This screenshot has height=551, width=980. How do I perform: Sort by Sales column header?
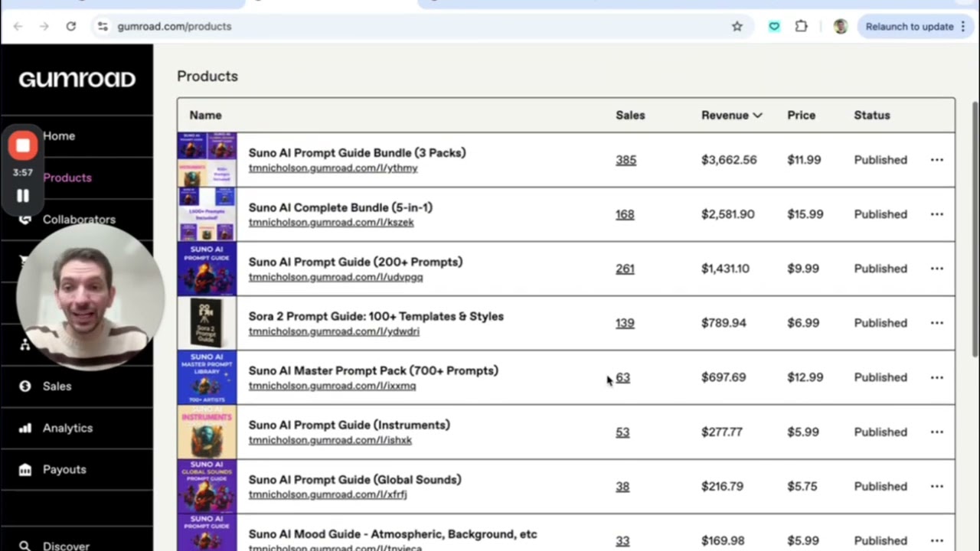coord(630,115)
